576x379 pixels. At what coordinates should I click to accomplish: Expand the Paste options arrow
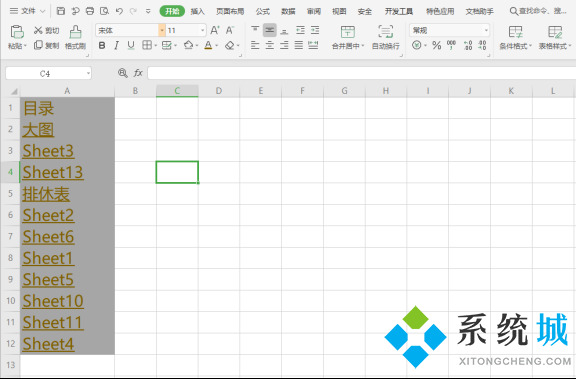tap(25, 46)
